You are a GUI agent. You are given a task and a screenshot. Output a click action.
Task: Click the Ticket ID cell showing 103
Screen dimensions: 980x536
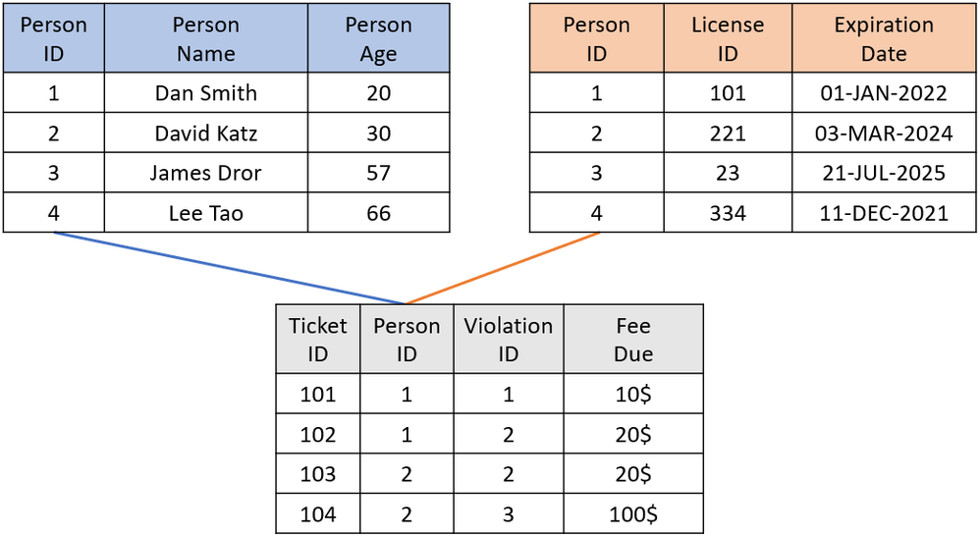click(x=318, y=474)
